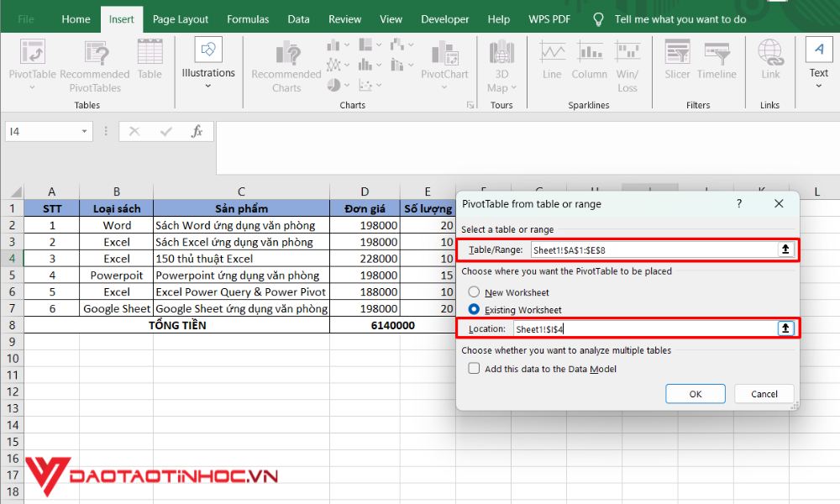The width and height of the screenshot is (840, 504).
Task: Insert a Table
Action: (150, 63)
